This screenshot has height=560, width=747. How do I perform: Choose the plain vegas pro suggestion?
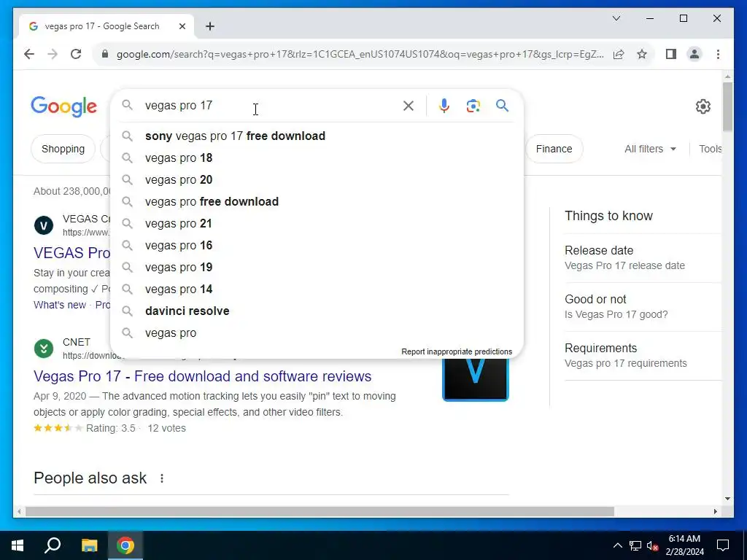point(317,333)
